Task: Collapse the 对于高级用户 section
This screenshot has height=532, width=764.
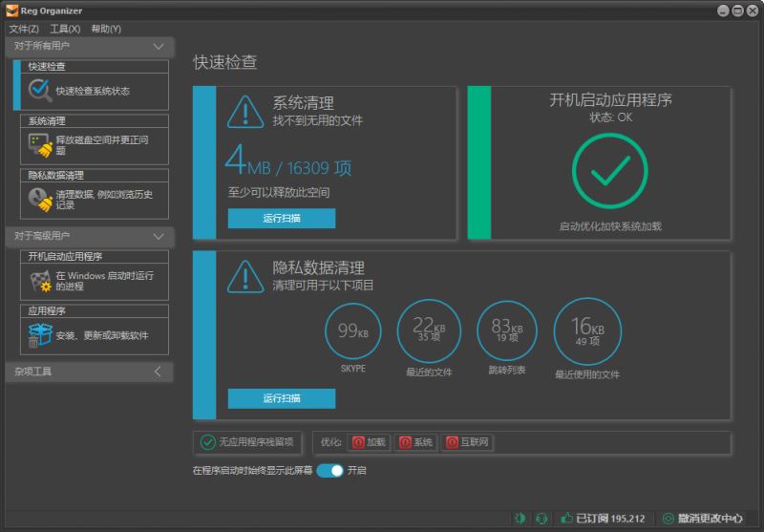Action: click(159, 236)
